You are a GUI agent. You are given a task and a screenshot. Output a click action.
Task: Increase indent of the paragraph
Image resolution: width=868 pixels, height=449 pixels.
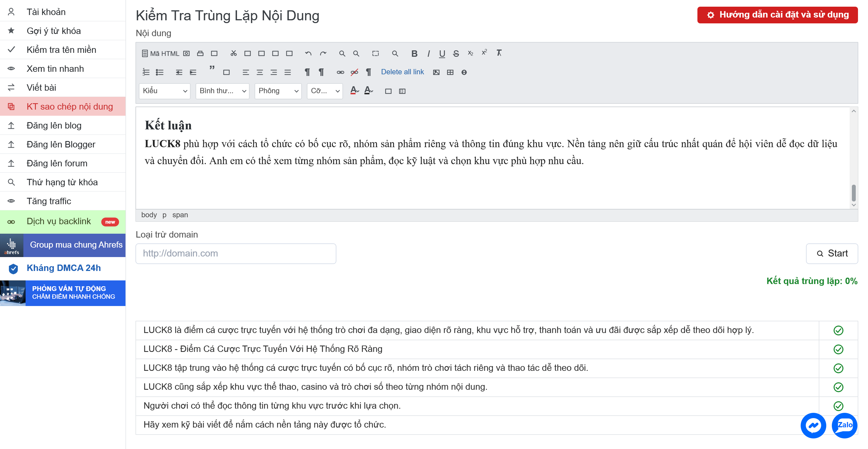coord(193,72)
